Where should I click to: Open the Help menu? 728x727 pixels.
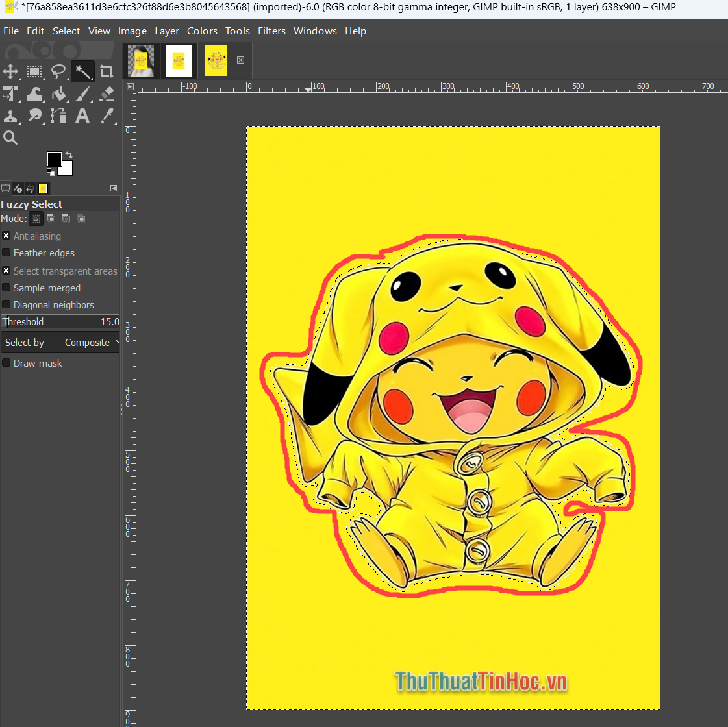355,31
